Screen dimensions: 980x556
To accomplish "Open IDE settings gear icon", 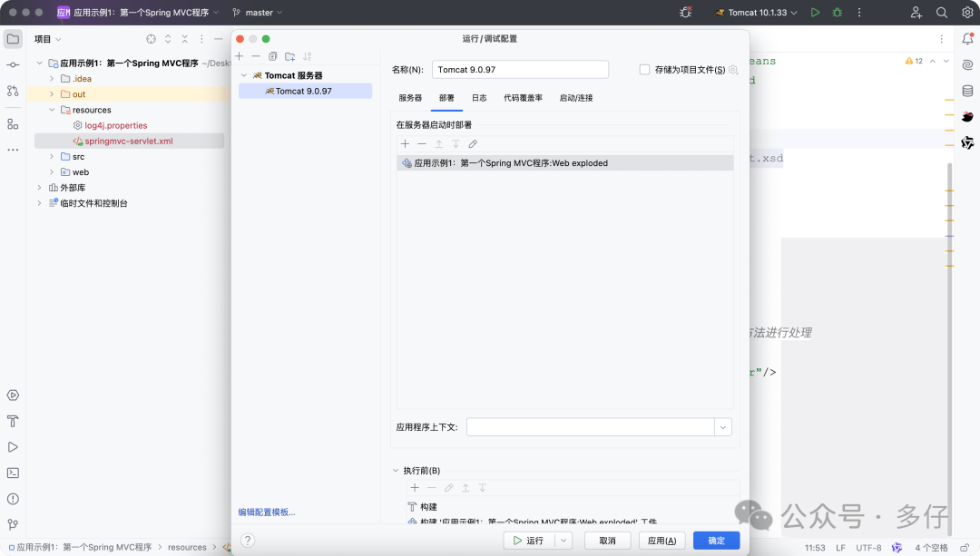I will pos(967,13).
